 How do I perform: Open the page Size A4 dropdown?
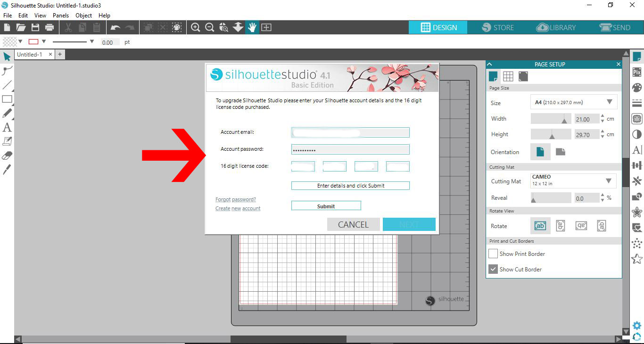click(573, 102)
